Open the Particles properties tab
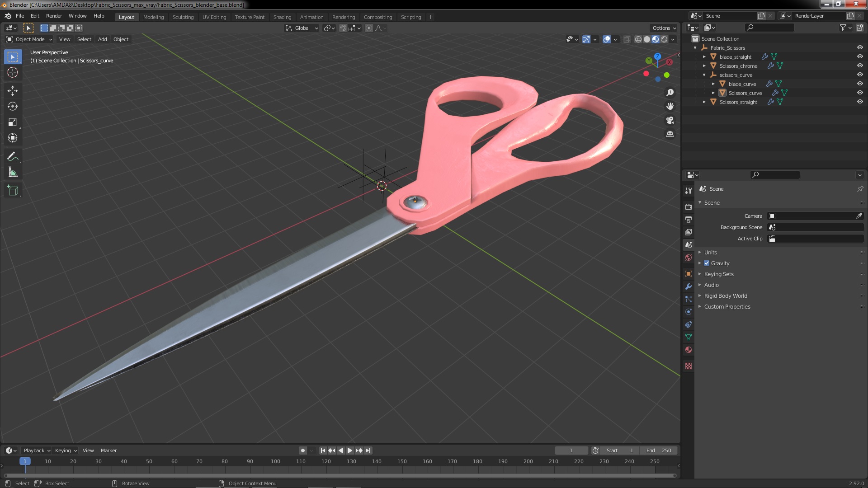The image size is (868, 488). click(x=689, y=299)
